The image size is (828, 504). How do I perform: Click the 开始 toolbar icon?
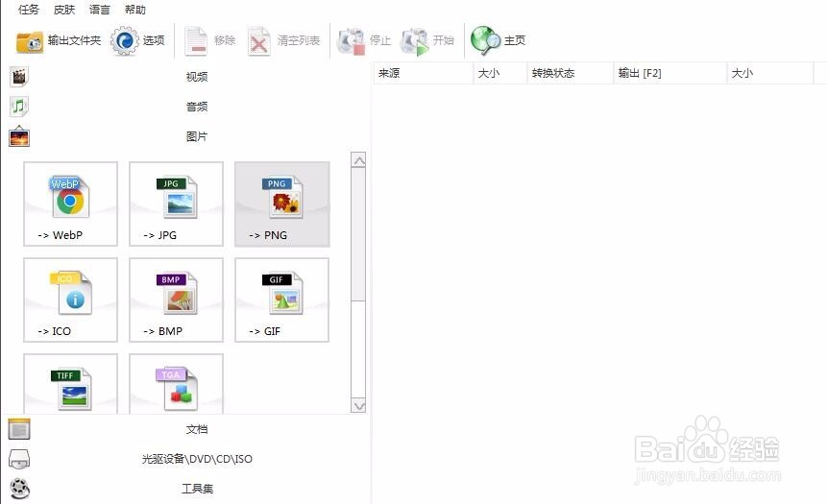[x=415, y=41]
